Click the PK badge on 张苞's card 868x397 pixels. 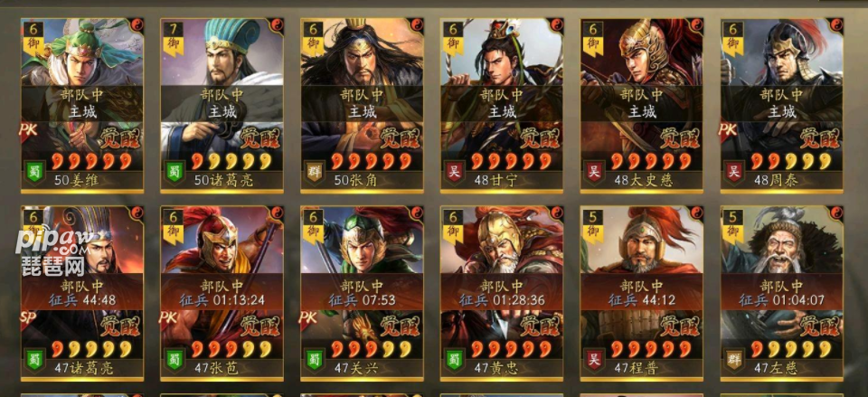pyautogui.click(x=168, y=318)
